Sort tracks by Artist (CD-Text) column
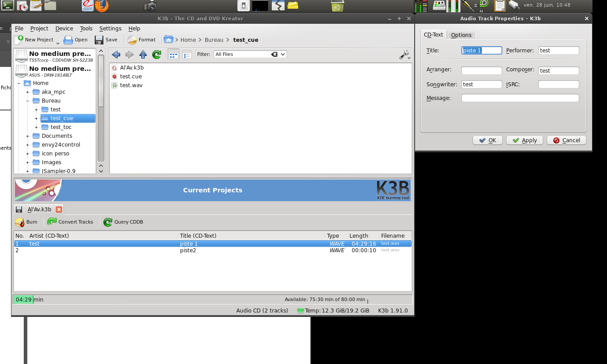This screenshot has width=607, height=364. pos(103,236)
